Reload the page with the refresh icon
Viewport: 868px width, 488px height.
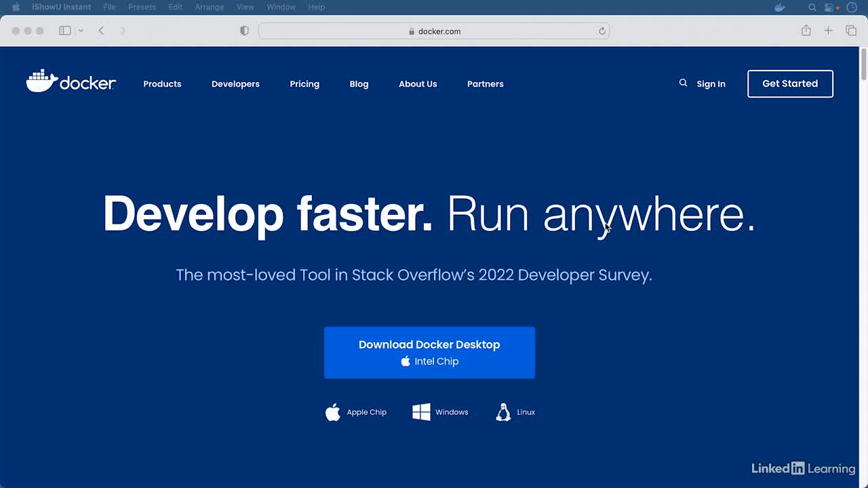click(x=601, y=31)
